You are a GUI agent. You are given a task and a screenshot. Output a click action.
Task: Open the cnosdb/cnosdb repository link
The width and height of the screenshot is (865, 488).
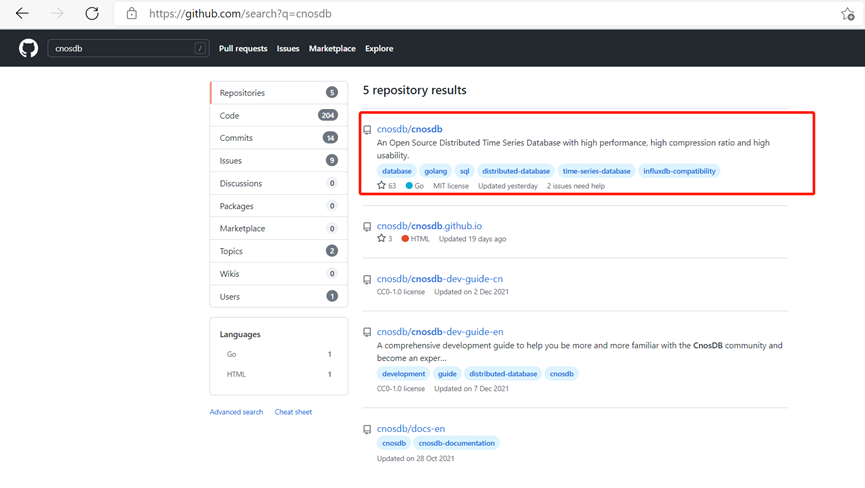click(x=409, y=129)
